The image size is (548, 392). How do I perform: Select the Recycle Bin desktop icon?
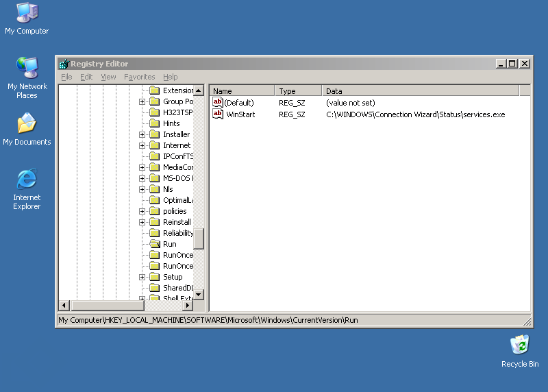(520, 351)
